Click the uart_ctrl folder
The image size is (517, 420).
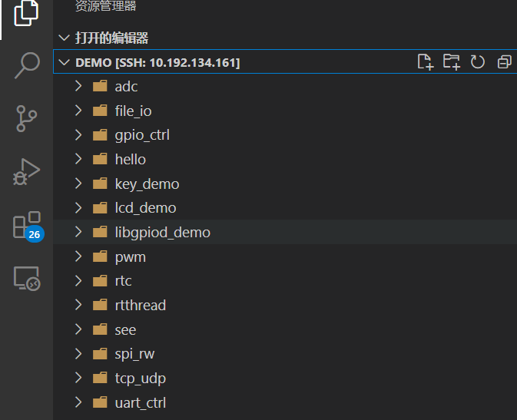coord(140,402)
